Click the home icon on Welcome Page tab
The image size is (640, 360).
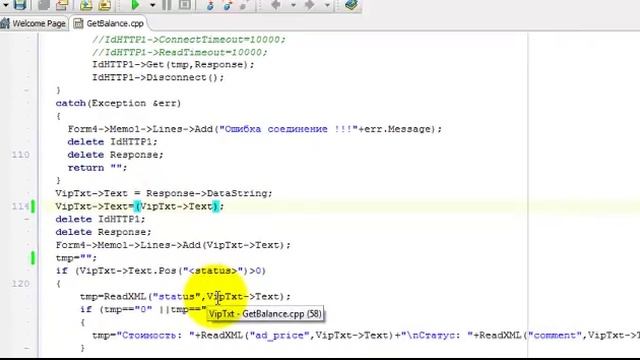[5, 24]
